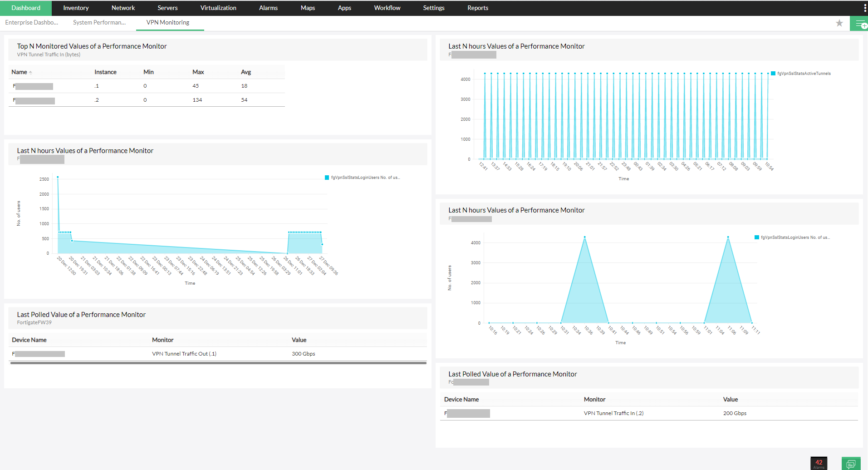Screen dimensions: 868x470
Task: Switch to the Inventory menu
Action: coord(75,8)
